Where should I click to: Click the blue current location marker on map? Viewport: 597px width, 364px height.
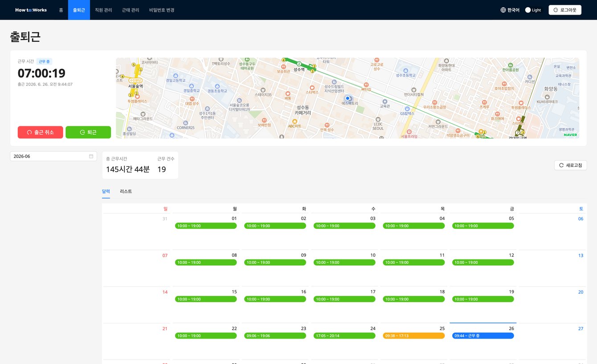(x=348, y=98)
